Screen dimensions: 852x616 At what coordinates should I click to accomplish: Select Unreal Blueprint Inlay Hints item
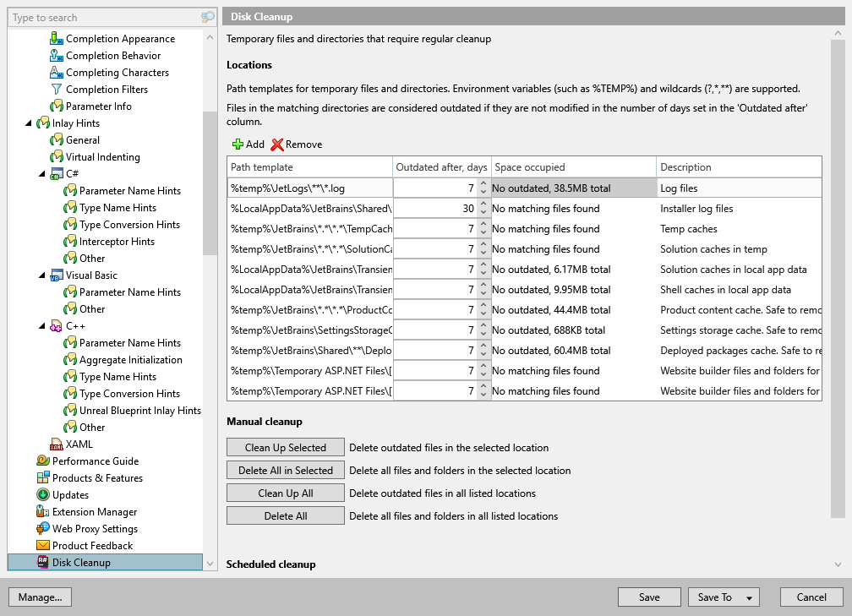pos(139,411)
